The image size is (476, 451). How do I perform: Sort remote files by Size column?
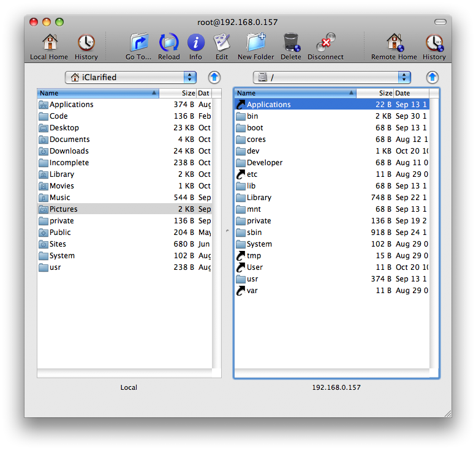375,93
